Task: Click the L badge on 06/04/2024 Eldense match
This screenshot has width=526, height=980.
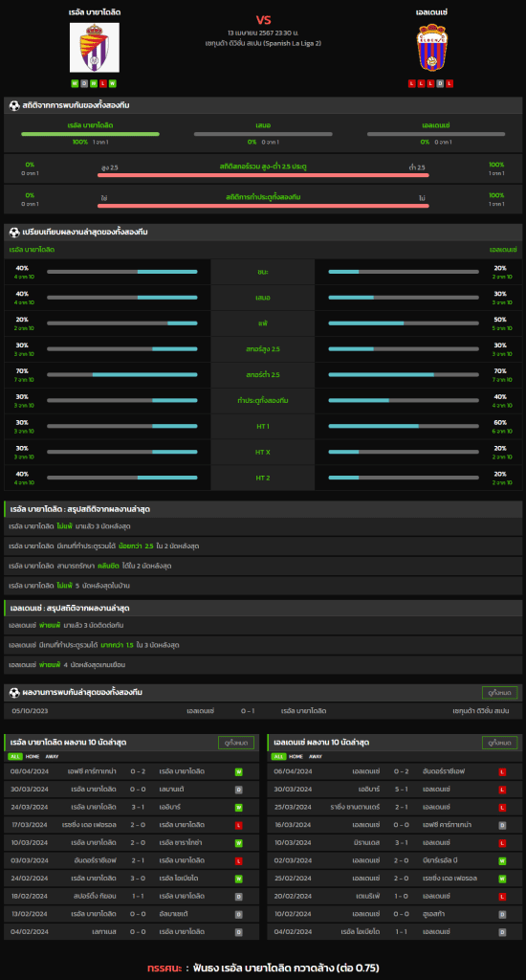Action: click(502, 772)
